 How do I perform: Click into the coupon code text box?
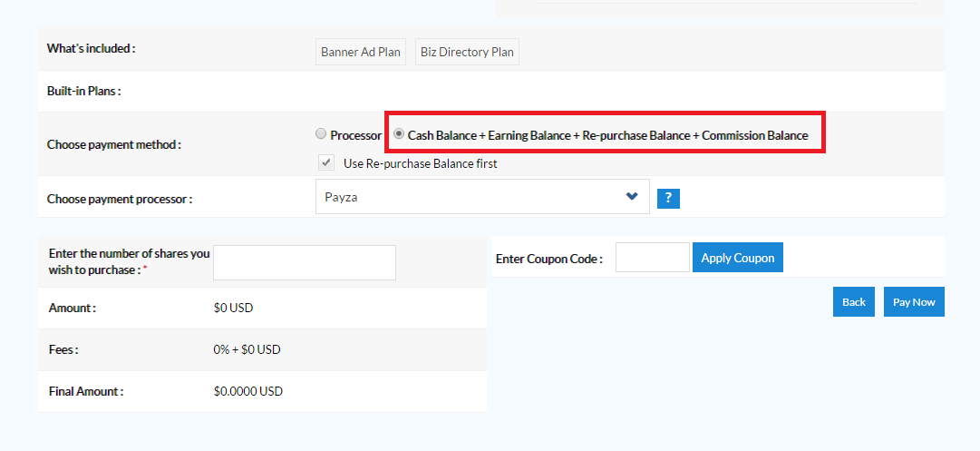click(x=653, y=258)
